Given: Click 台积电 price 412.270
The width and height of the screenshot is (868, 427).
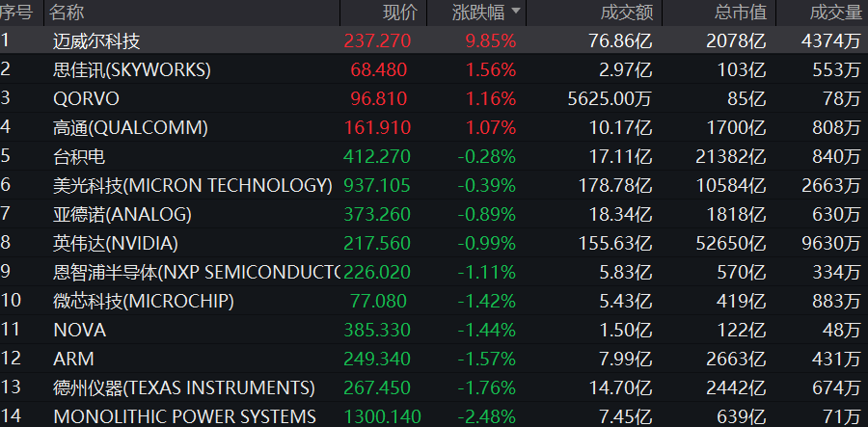Looking at the screenshot, I should (x=377, y=156).
